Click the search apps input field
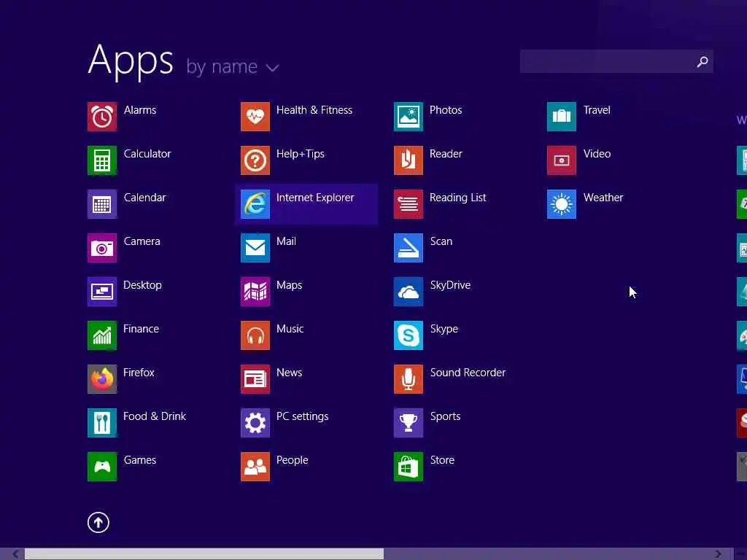747x560 pixels. 616,61
